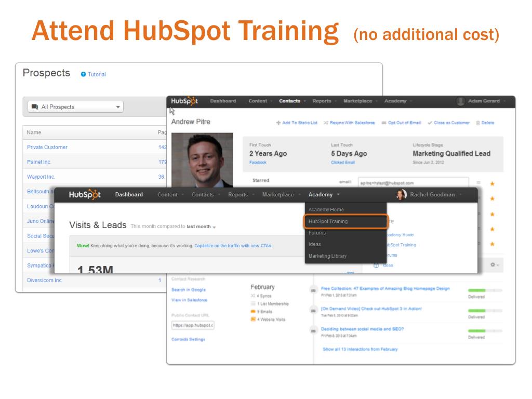Click Andrew Pitre's profile photo
532x399 pixels.
[202, 160]
